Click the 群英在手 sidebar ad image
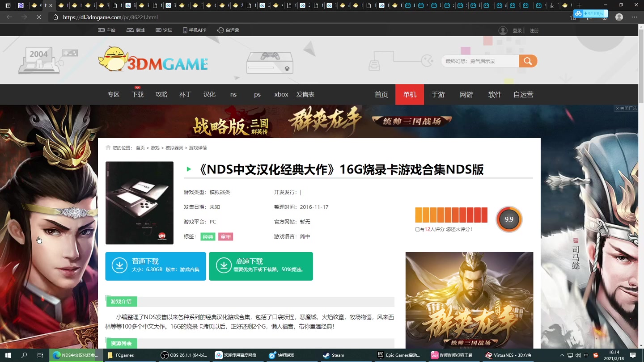The width and height of the screenshot is (644, 362). coord(469,300)
